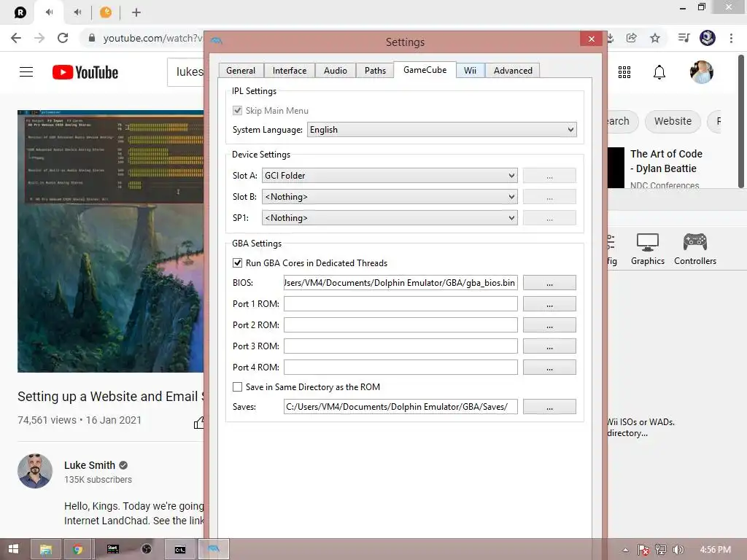Reload the YouTube page
This screenshot has width=747, height=560.
coord(63,38)
